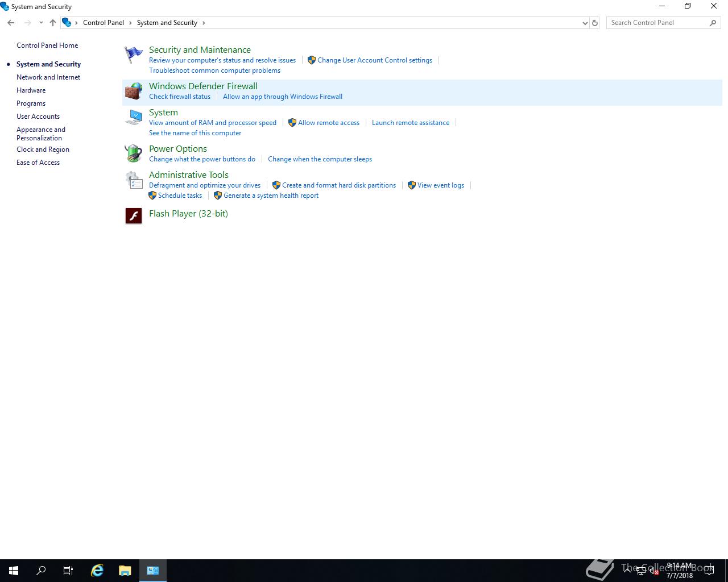Viewport: 728px width, 582px height.
Task: Change what the power buttons do
Action: (202, 159)
